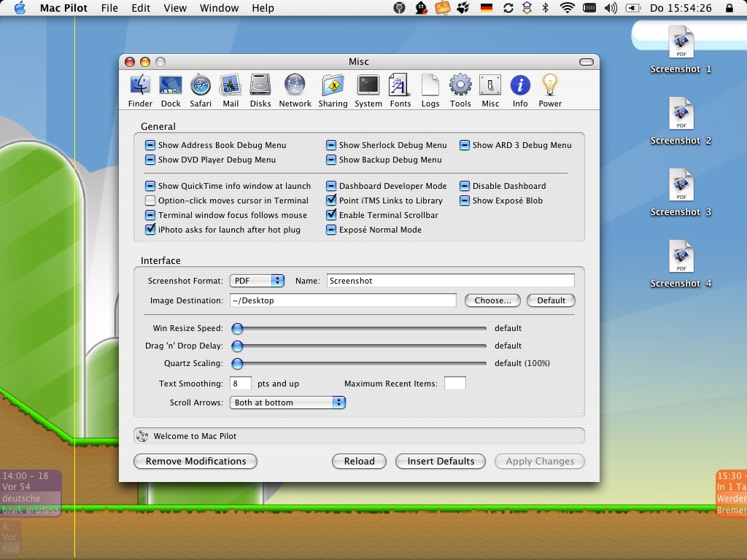
Task: Open the Dock settings pane
Action: pyautogui.click(x=171, y=90)
